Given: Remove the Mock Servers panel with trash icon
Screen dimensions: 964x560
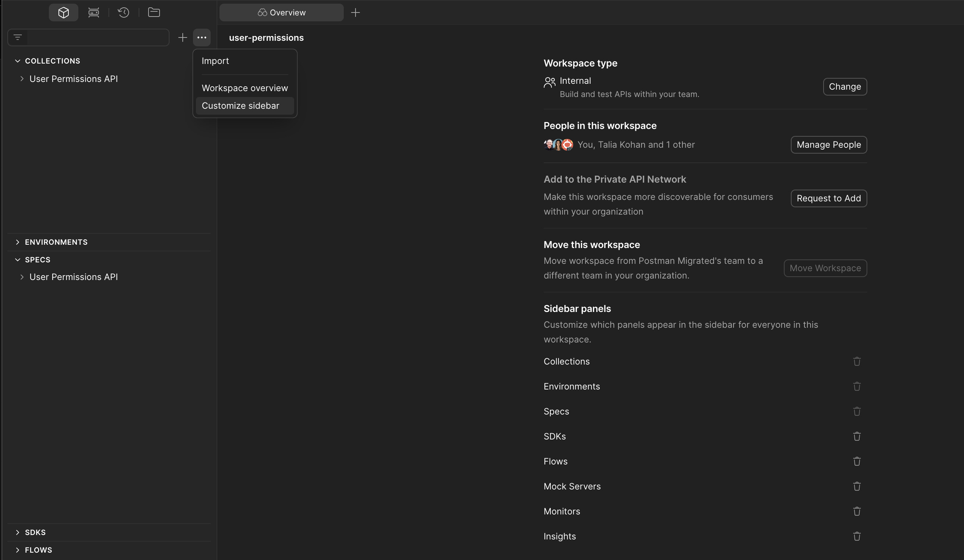Looking at the screenshot, I should (x=857, y=486).
